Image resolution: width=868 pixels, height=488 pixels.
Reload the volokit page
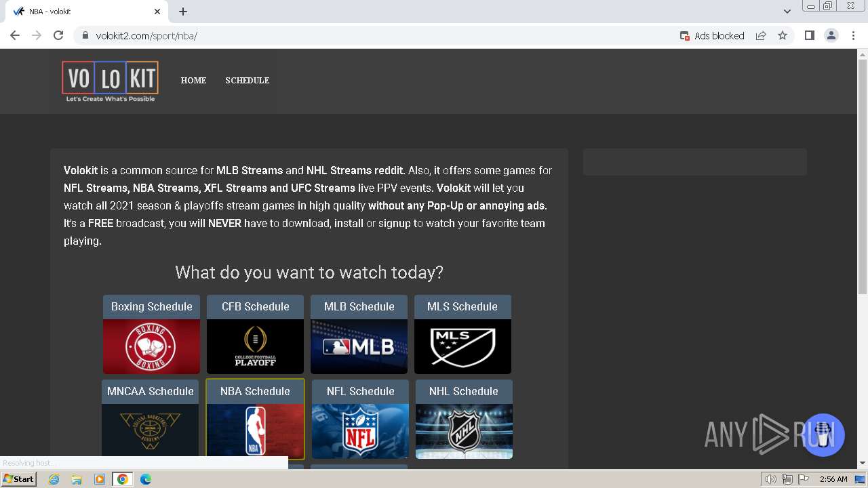[x=58, y=36]
